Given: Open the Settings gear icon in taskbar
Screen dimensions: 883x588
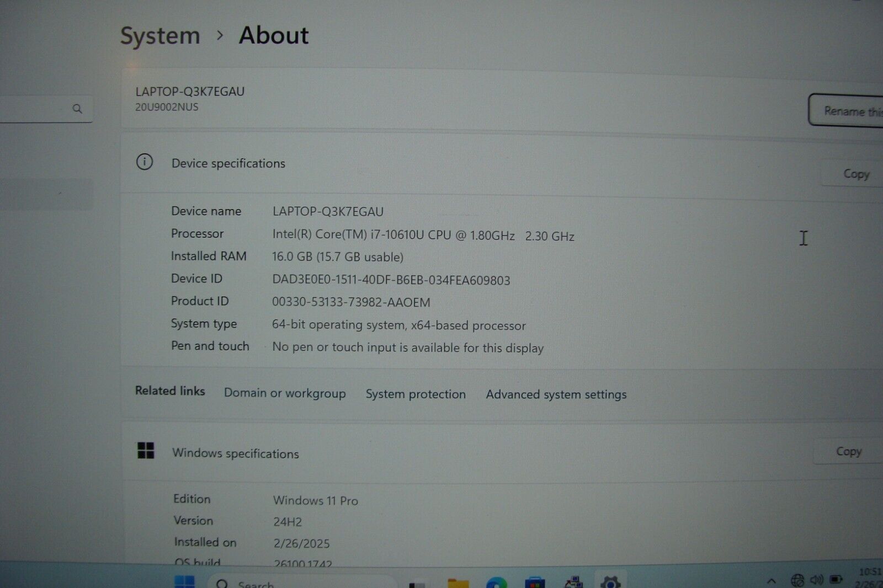Looking at the screenshot, I should click(610, 582).
